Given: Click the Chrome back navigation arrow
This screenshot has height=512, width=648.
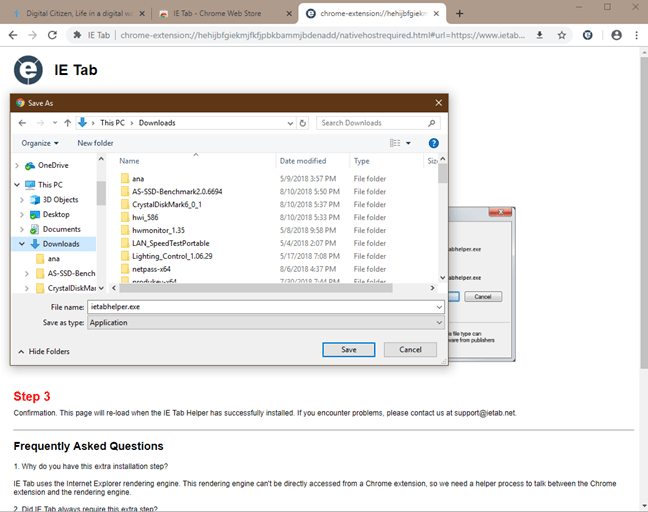Looking at the screenshot, I should pos(13,35).
